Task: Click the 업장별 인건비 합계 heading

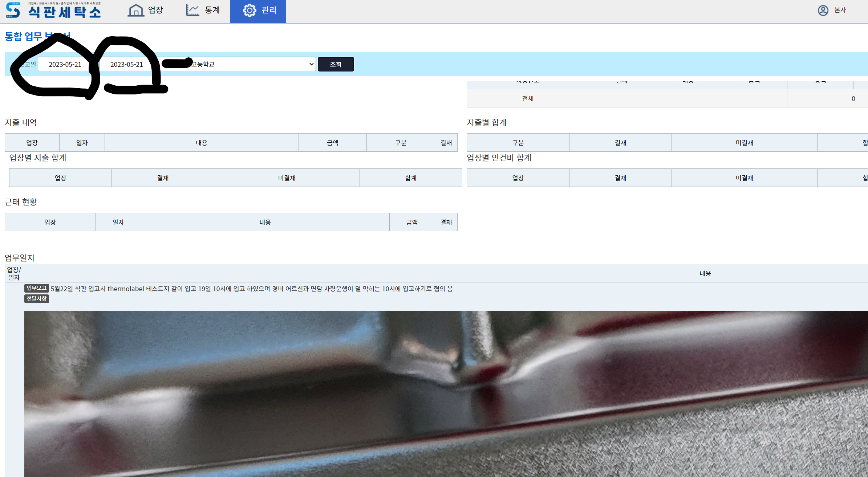Action: pos(499,158)
